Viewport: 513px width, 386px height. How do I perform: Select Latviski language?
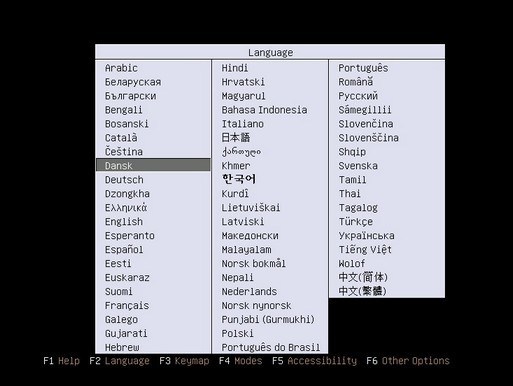[243, 222]
